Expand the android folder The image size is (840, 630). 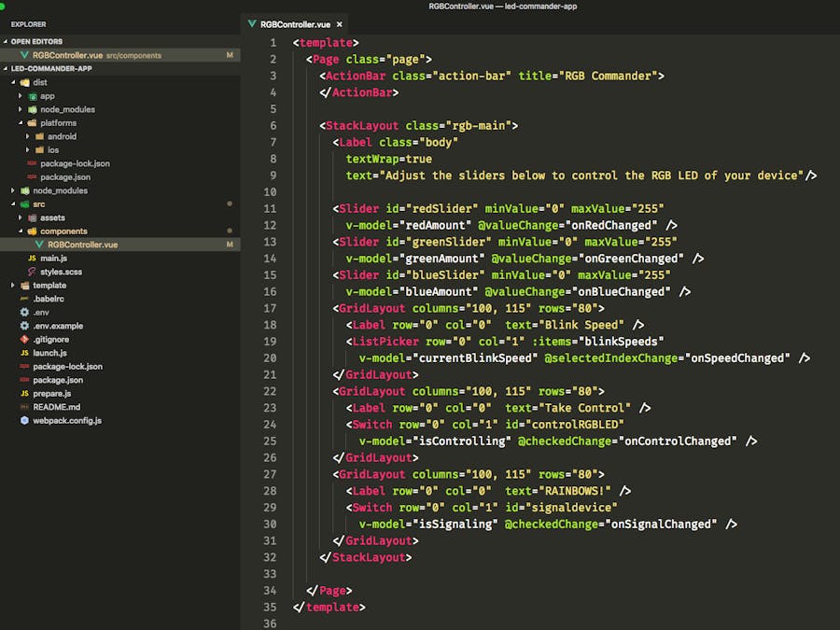pos(26,136)
